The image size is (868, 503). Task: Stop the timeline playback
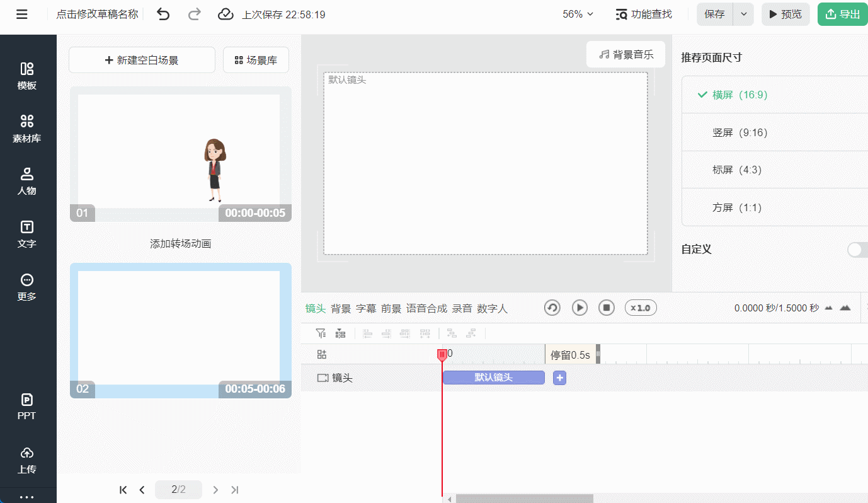click(607, 308)
